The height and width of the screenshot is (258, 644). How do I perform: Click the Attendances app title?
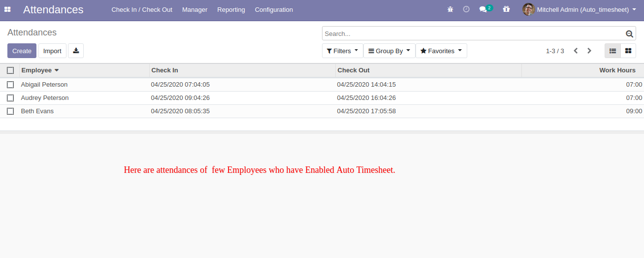click(x=53, y=9)
